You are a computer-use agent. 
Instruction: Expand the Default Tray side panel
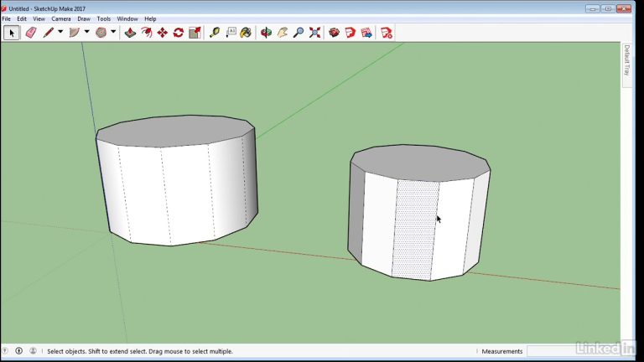626,60
